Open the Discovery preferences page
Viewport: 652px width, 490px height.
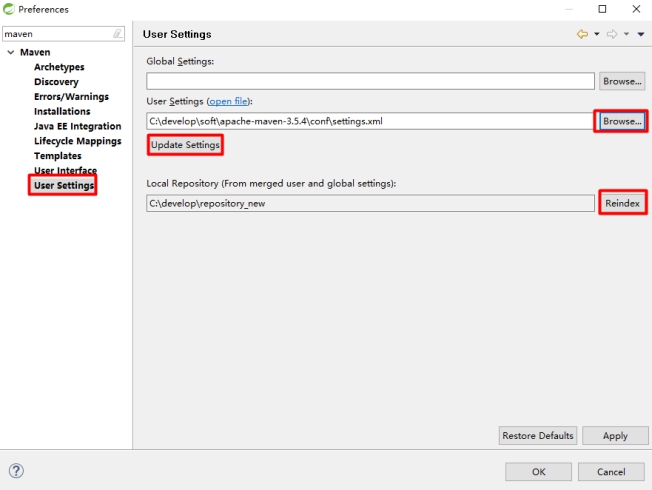pos(56,82)
